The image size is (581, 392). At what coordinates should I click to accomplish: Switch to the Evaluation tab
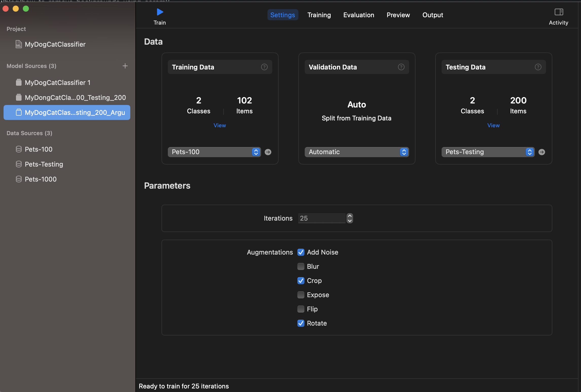359,15
